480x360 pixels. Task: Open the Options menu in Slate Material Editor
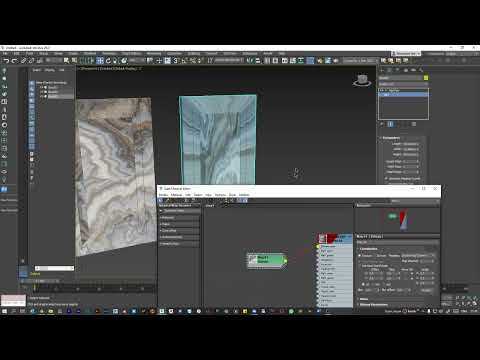(x=220, y=195)
